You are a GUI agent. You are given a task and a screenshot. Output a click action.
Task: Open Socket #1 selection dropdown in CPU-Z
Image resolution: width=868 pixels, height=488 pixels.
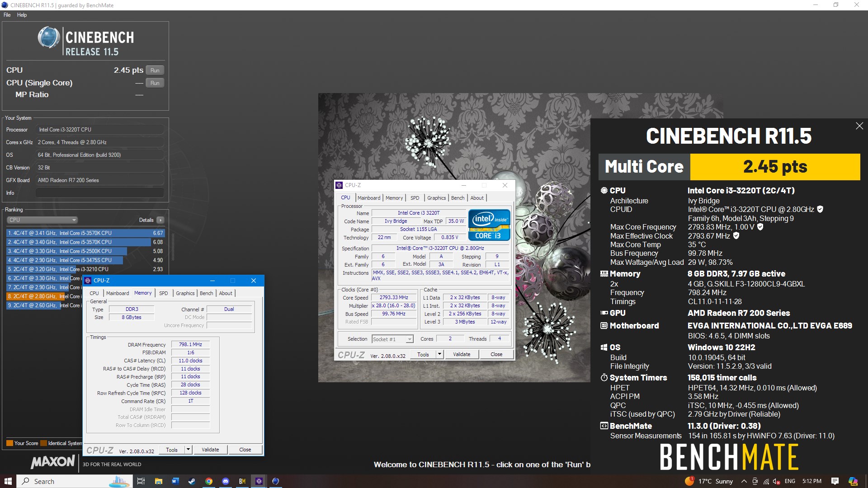click(x=392, y=339)
